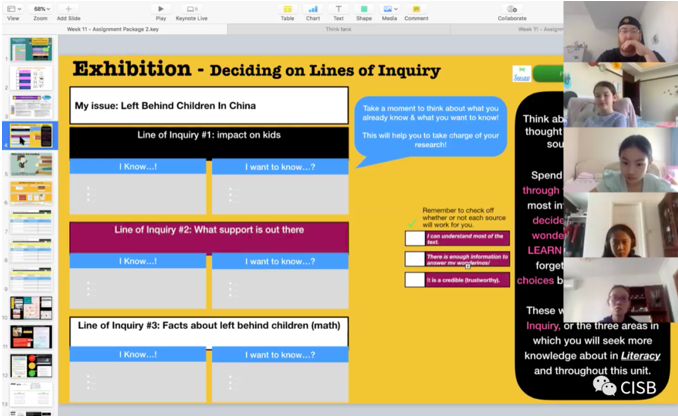The height and width of the screenshot is (416, 678).
Task: Open the Zoom percentage dropdown
Action: pyautogui.click(x=41, y=9)
